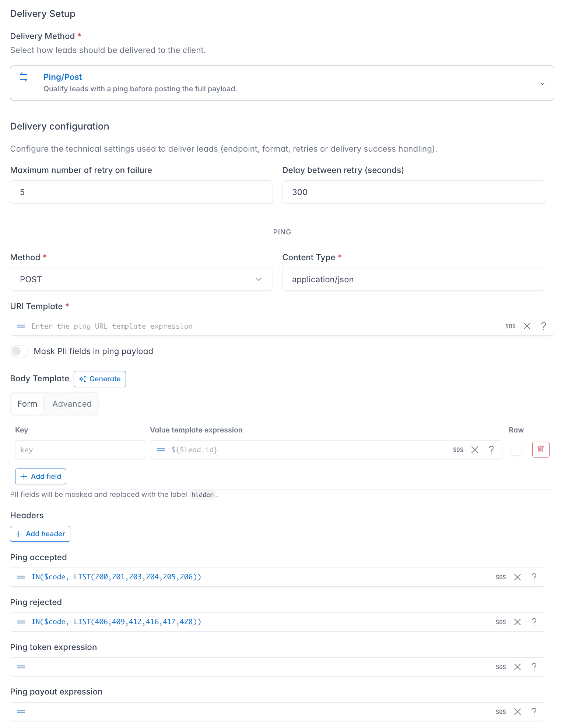Click the Generate body template button

pyautogui.click(x=100, y=379)
